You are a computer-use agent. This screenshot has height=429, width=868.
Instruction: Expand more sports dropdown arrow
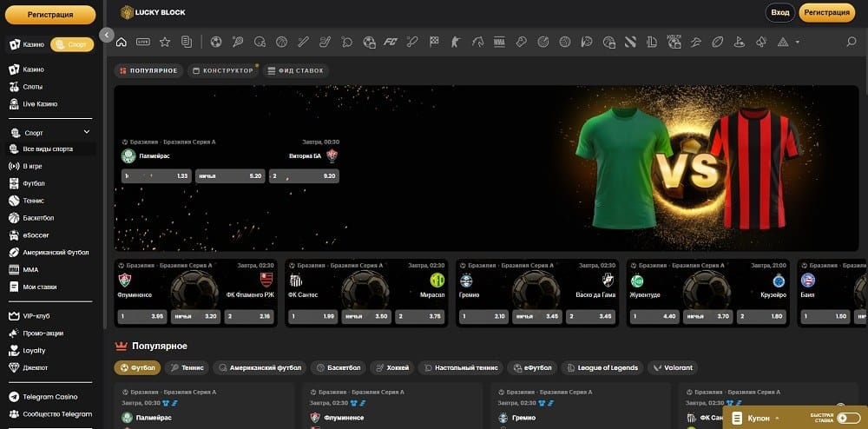coord(797,42)
